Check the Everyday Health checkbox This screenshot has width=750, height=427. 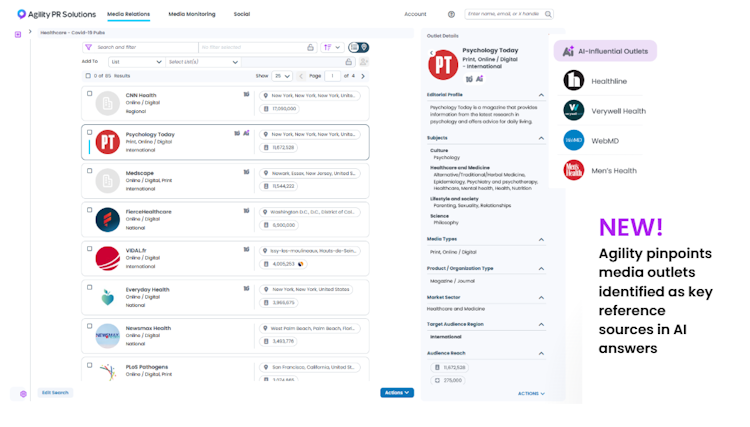pos(89,287)
